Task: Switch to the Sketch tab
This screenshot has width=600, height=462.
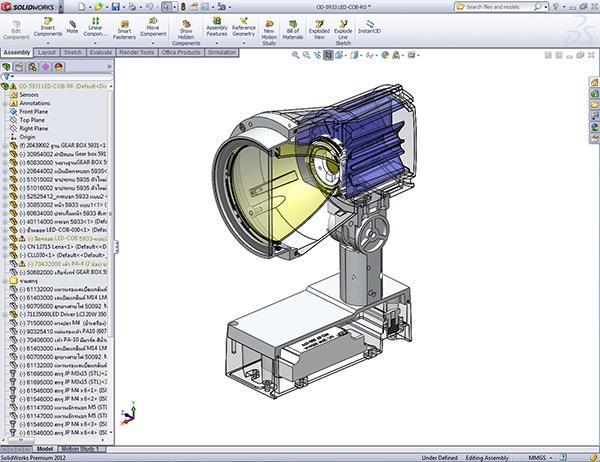Action: (73, 52)
